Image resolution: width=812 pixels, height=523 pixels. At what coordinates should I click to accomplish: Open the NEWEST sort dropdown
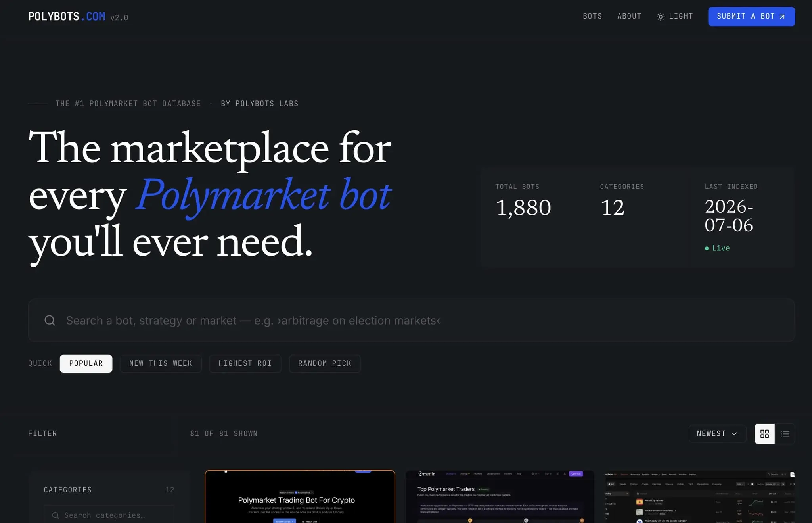(x=717, y=434)
